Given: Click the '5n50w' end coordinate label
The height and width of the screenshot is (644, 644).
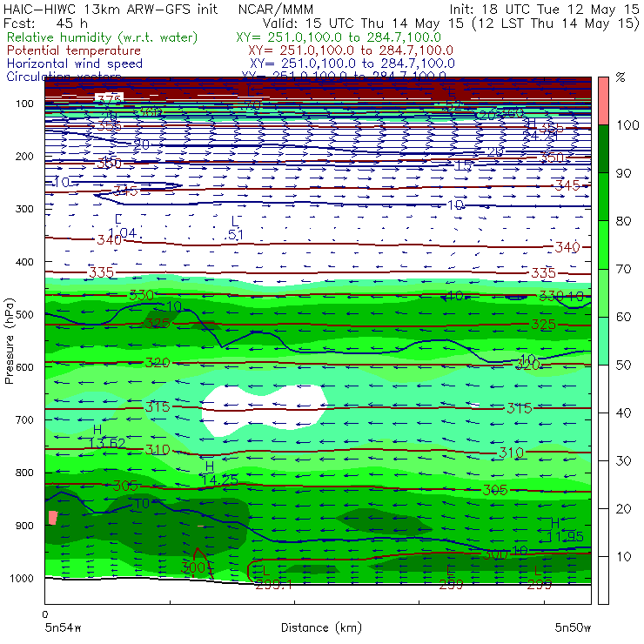Looking at the screenshot, I should pos(573,627).
